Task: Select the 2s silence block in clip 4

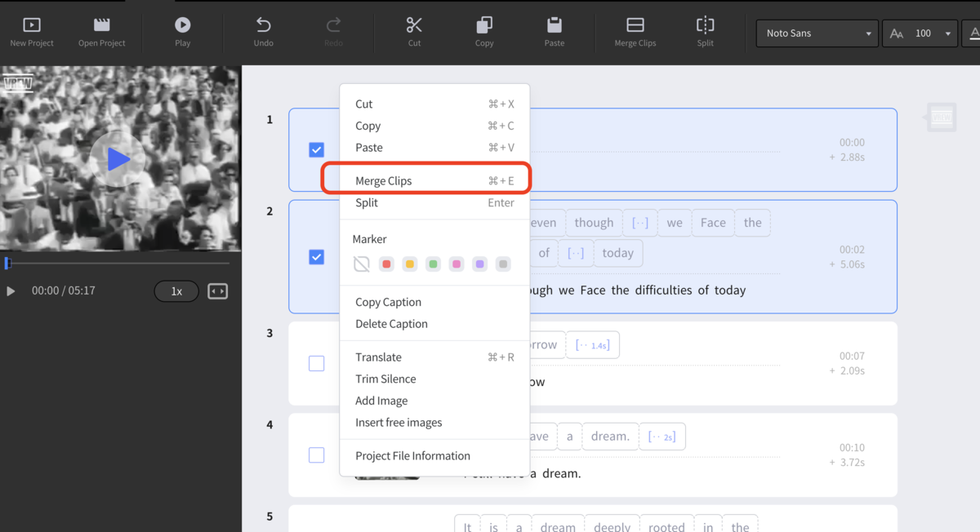Action: pos(661,437)
